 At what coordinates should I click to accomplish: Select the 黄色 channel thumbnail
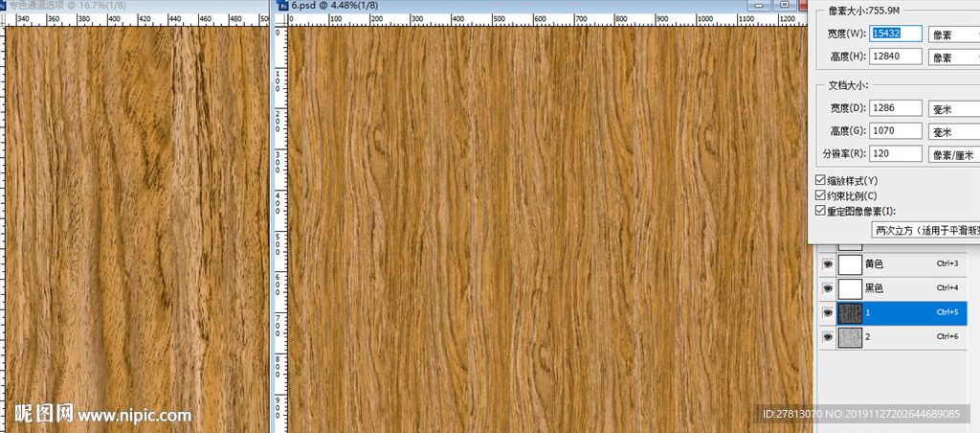(x=850, y=264)
